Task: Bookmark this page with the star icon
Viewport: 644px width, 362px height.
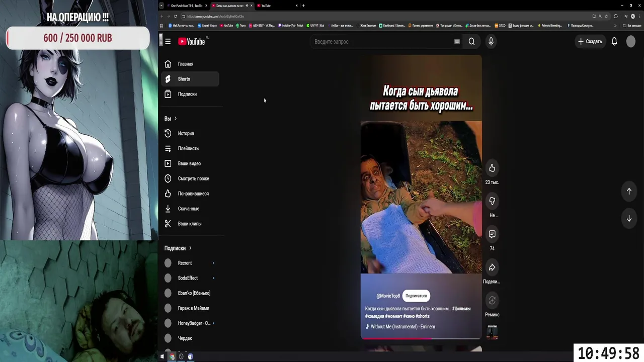Action: (606, 16)
